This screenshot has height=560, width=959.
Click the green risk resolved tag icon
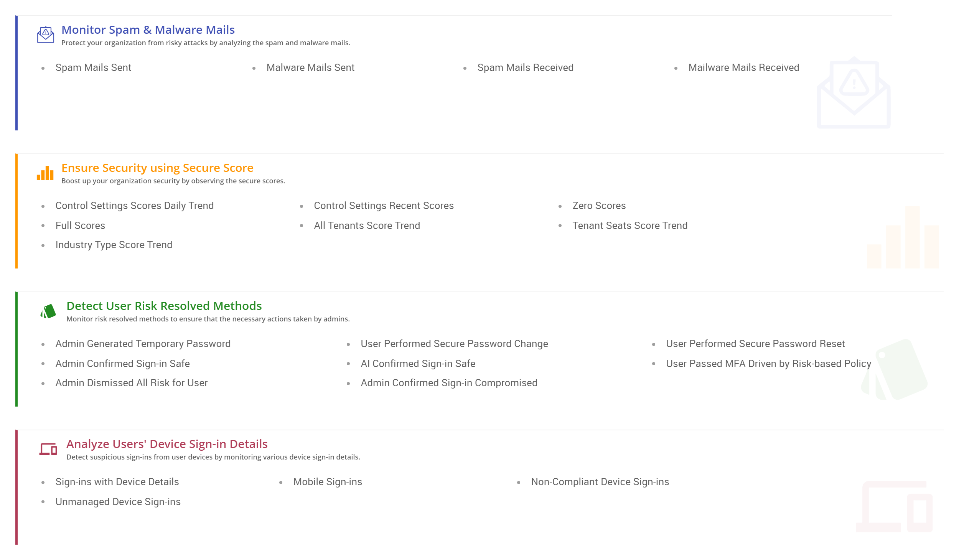click(x=48, y=311)
